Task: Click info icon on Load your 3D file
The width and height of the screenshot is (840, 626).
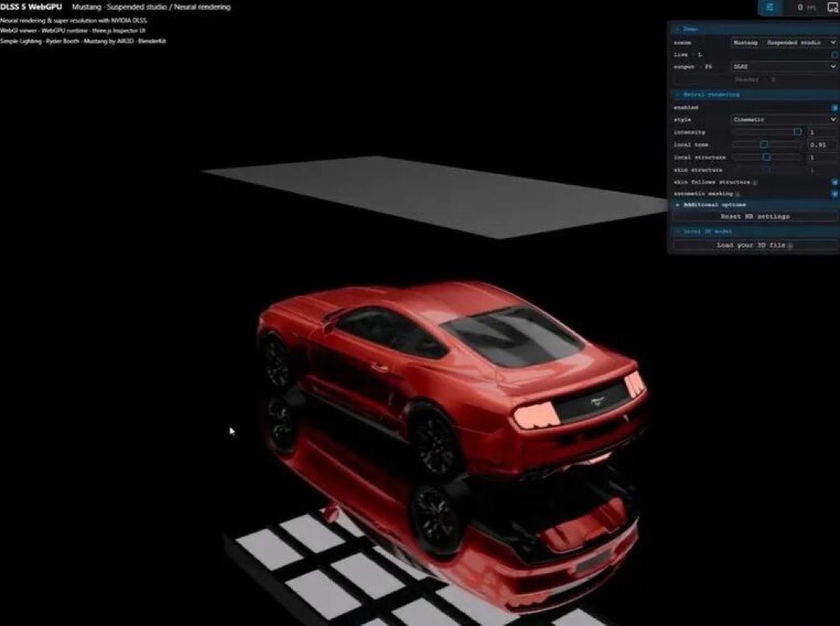Action: tap(790, 245)
